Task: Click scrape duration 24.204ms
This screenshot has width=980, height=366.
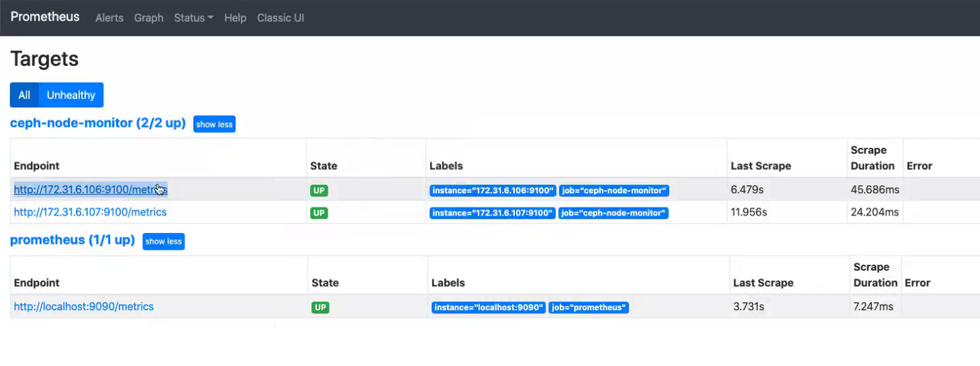Action: tap(875, 212)
